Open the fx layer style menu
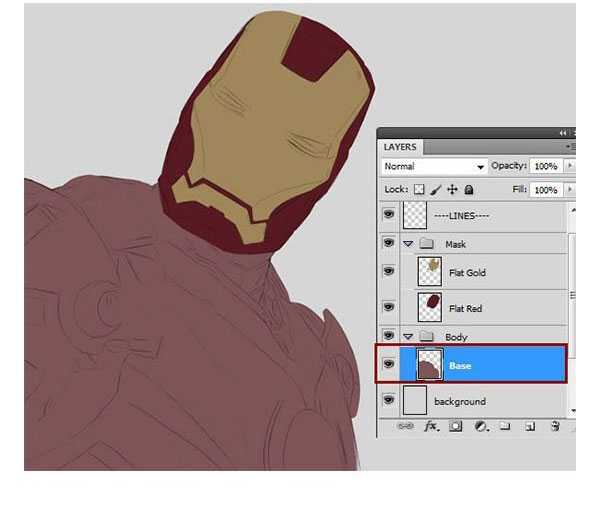This screenshot has width=600, height=516. (431, 426)
